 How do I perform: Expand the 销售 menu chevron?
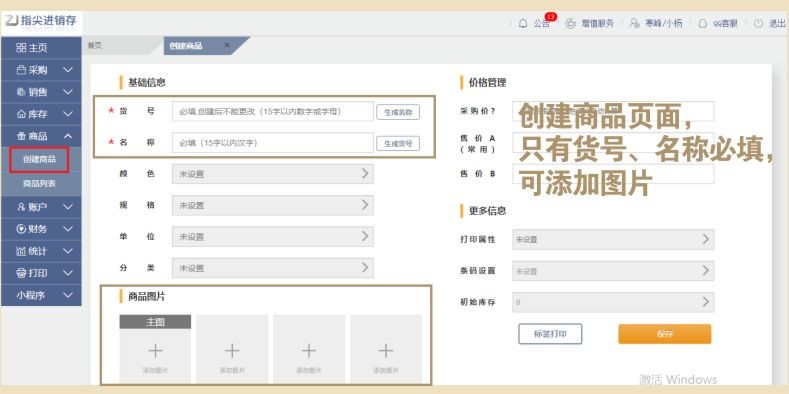[x=68, y=92]
